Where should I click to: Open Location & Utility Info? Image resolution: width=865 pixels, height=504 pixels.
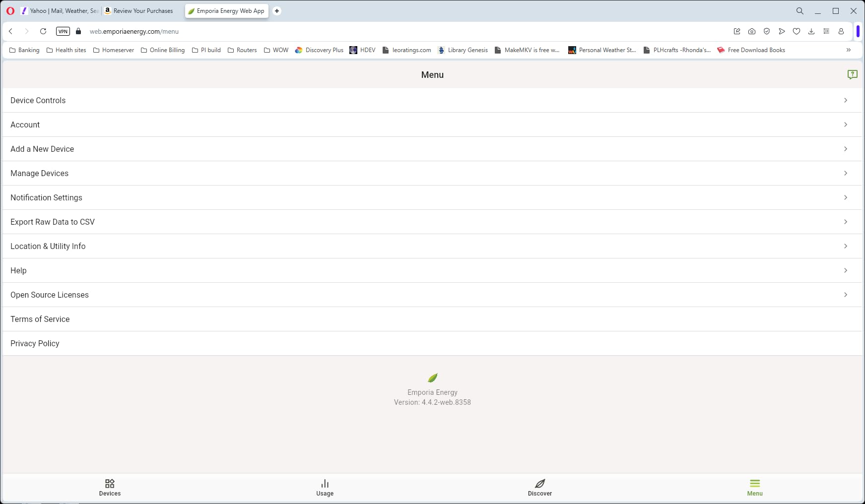(x=432, y=246)
